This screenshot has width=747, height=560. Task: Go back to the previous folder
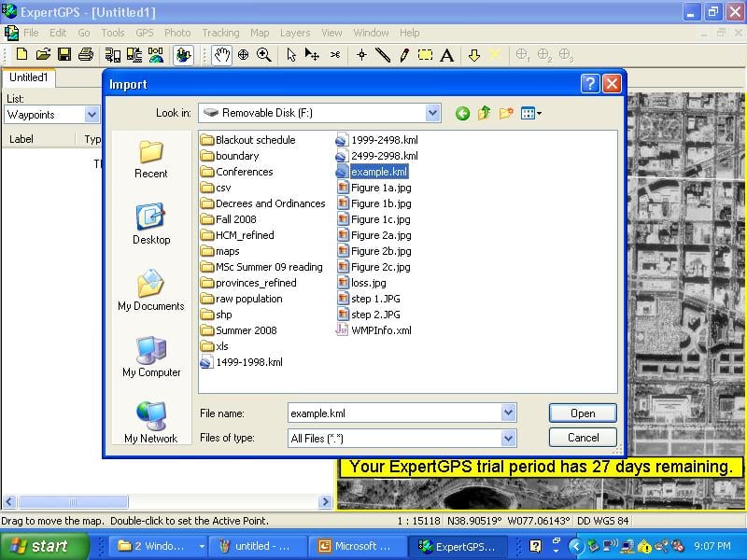462,113
